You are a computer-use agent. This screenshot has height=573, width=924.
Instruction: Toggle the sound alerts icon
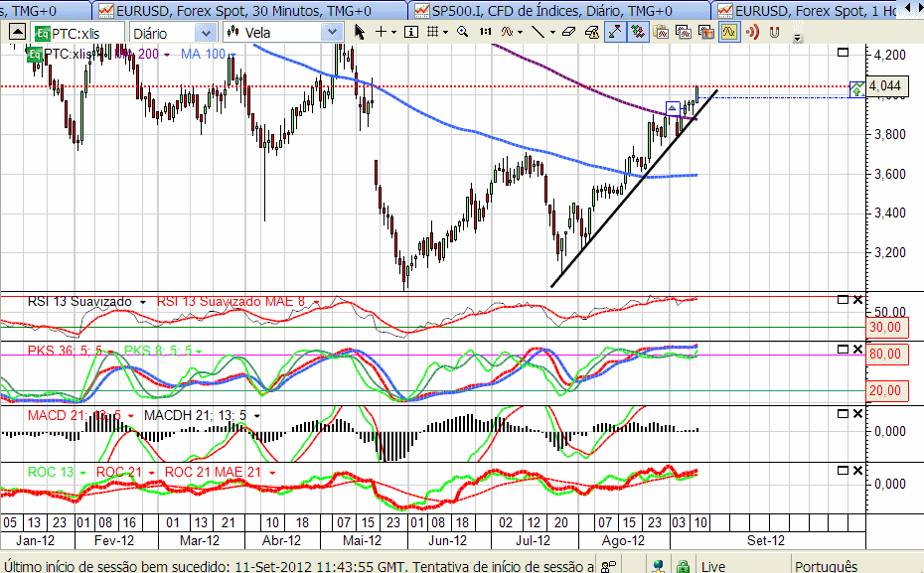pyautogui.click(x=752, y=32)
